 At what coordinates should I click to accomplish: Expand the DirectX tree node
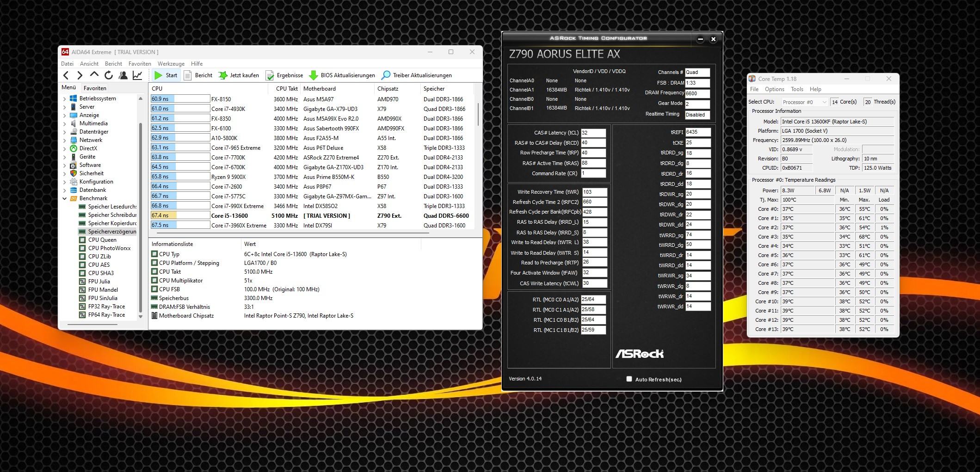[x=64, y=148]
